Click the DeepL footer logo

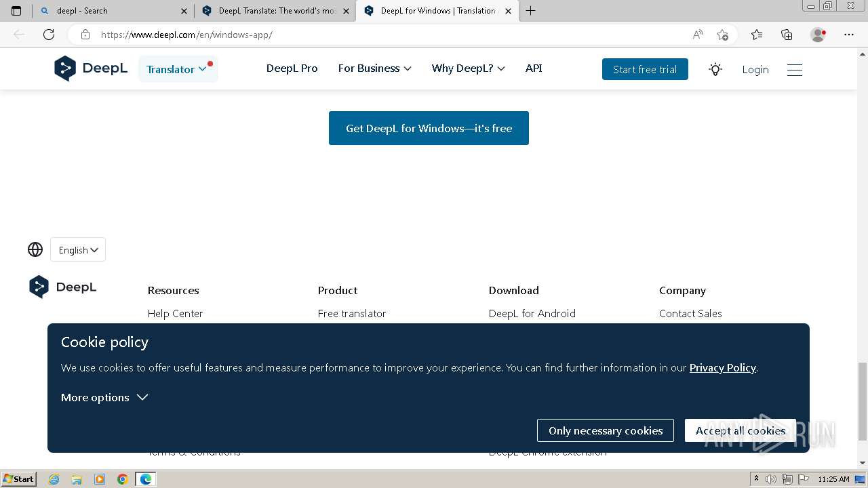tap(63, 287)
